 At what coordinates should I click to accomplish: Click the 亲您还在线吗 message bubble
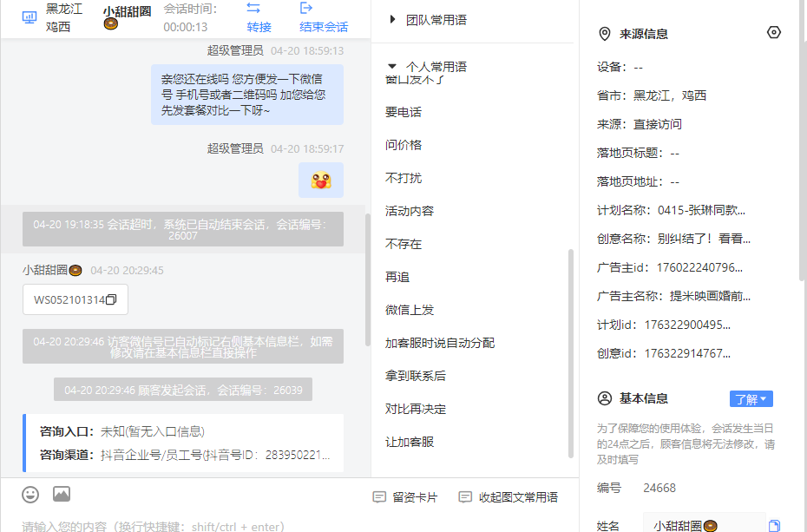point(247,94)
